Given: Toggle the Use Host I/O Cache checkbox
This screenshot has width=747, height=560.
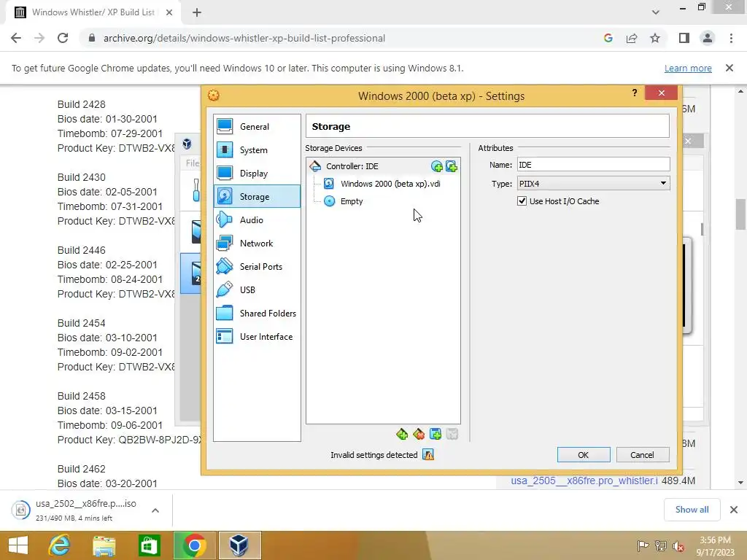Looking at the screenshot, I should pyautogui.click(x=522, y=201).
